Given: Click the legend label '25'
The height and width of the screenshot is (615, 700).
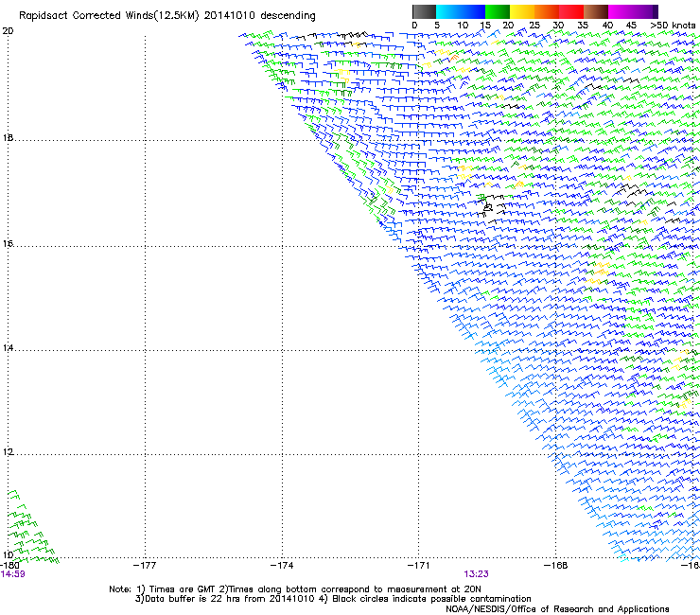Looking at the screenshot, I should pyautogui.click(x=534, y=26).
